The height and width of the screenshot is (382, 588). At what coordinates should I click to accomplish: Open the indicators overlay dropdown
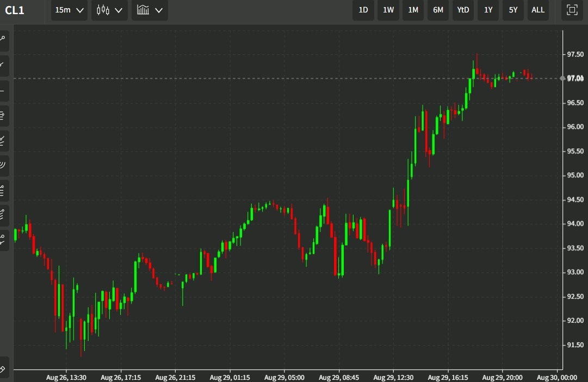(x=150, y=10)
